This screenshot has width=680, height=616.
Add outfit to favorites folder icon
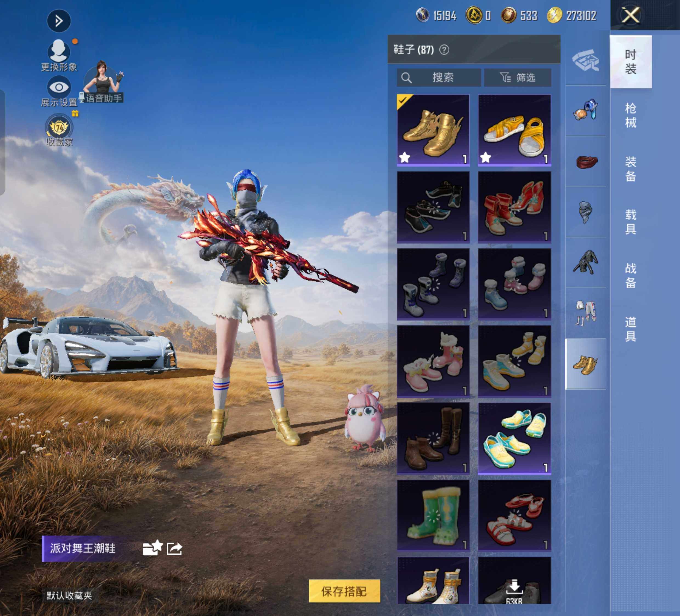[152, 548]
